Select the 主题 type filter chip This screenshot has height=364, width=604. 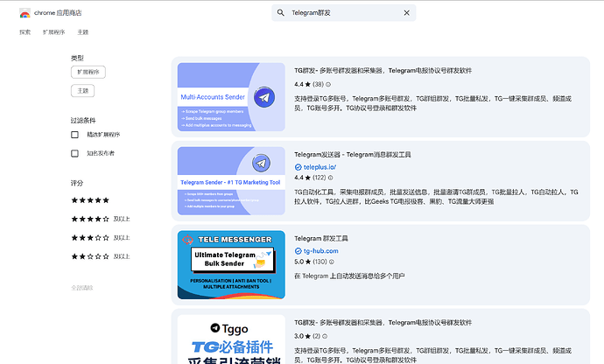(x=83, y=91)
